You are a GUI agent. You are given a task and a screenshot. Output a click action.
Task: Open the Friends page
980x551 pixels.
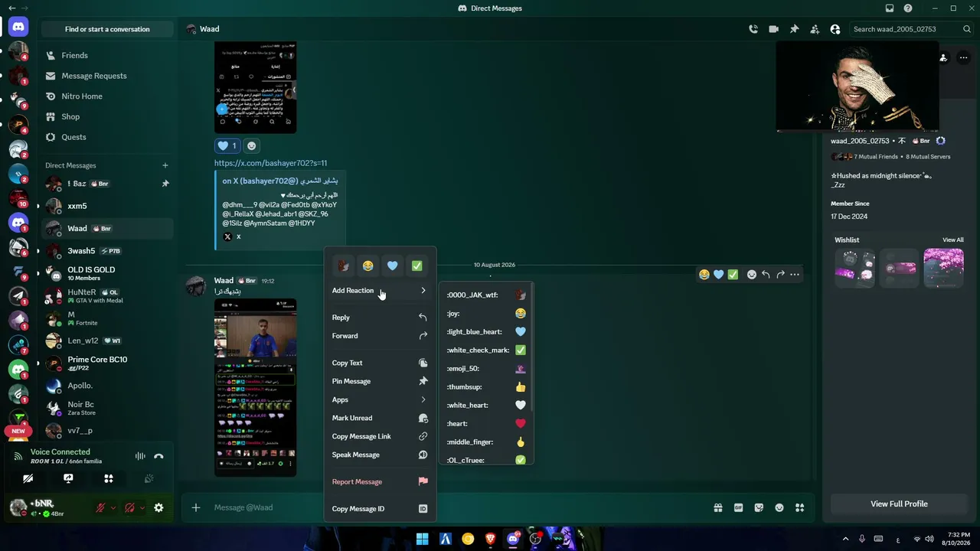pos(107,56)
